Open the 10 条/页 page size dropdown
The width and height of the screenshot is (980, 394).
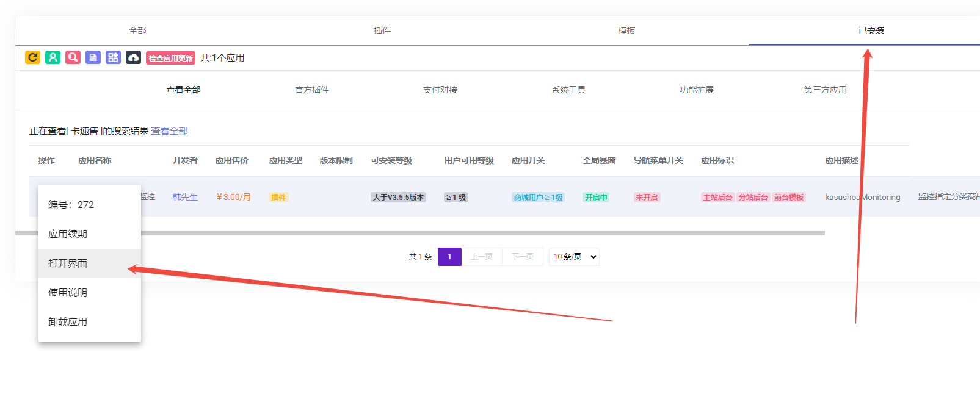[574, 257]
